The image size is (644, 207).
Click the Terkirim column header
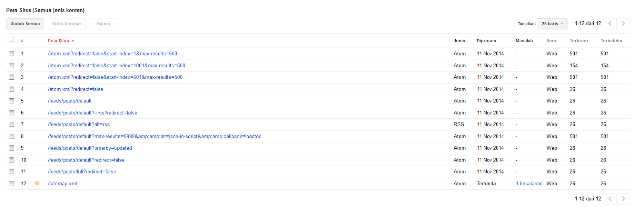click(x=578, y=41)
